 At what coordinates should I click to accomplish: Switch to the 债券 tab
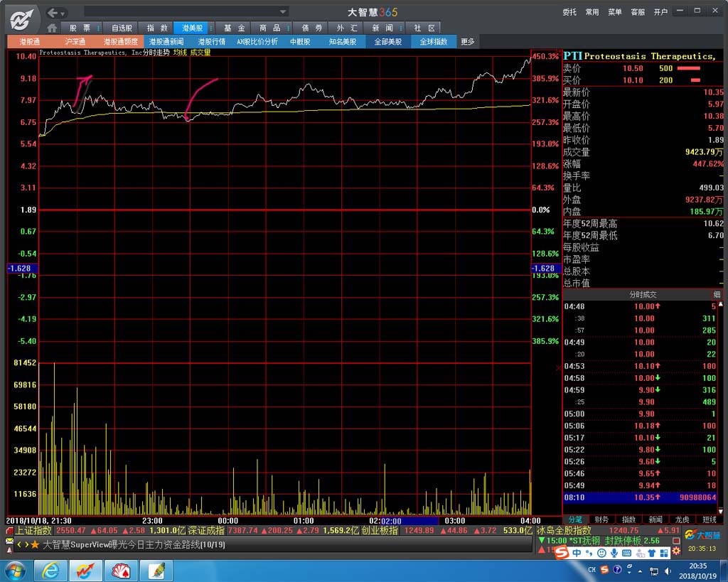pos(311,28)
